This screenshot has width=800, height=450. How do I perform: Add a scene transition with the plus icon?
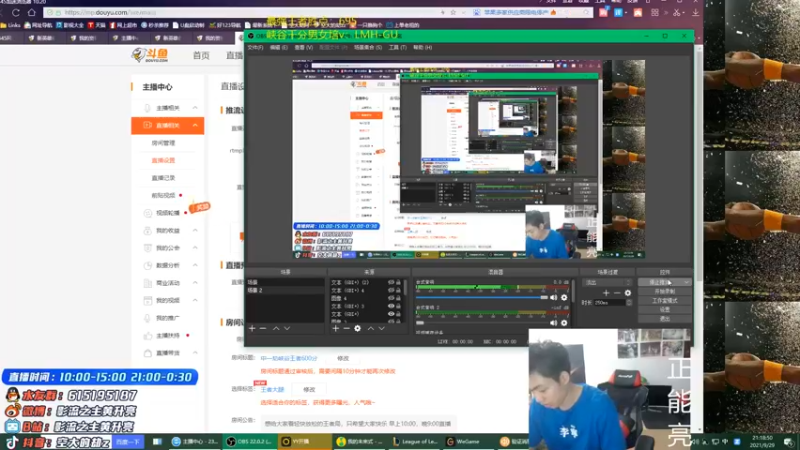pyautogui.click(x=606, y=293)
